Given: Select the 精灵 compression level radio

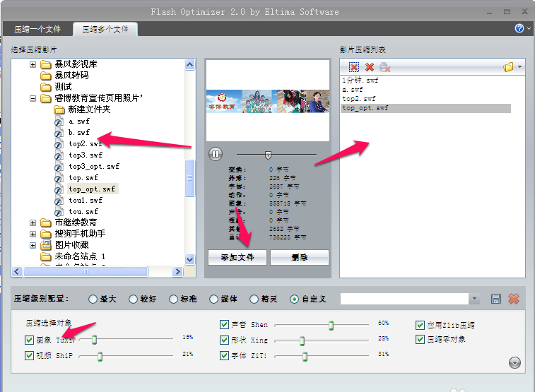Looking at the screenshot, I should pos(254,299).
